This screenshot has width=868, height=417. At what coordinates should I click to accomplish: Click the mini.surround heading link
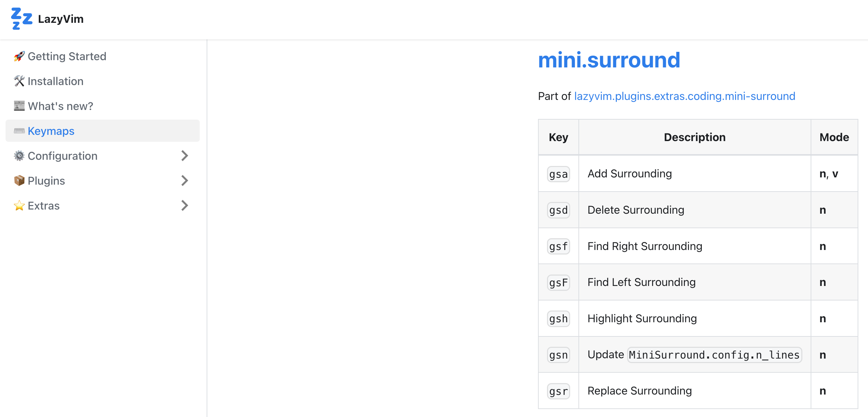[x=609, y=60]
